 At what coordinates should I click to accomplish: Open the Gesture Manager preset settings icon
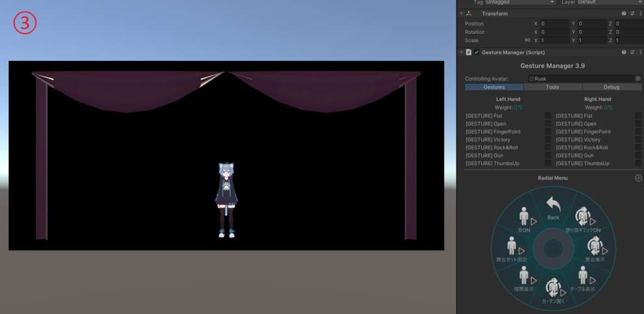[x=632, y=53]
